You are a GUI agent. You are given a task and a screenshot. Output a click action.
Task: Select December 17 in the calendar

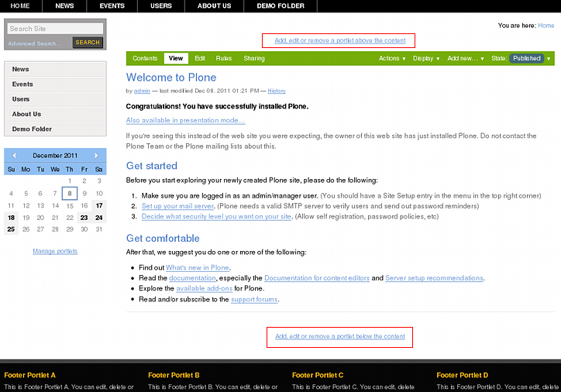click(x=99, y=205)
